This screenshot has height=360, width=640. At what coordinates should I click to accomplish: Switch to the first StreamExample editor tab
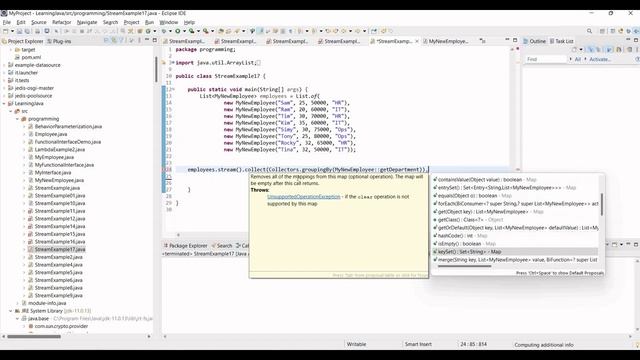(x=184, y=41)
